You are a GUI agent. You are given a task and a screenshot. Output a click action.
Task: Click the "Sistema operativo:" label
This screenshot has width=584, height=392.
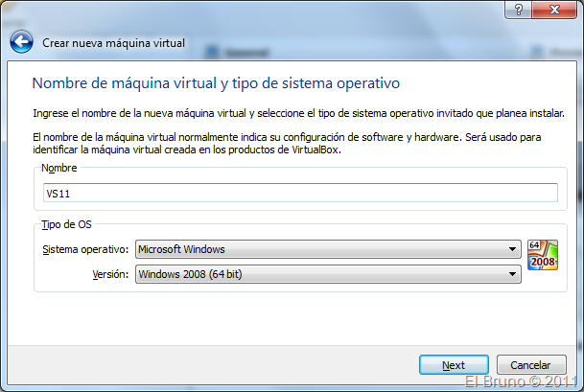tap(85, 250)
